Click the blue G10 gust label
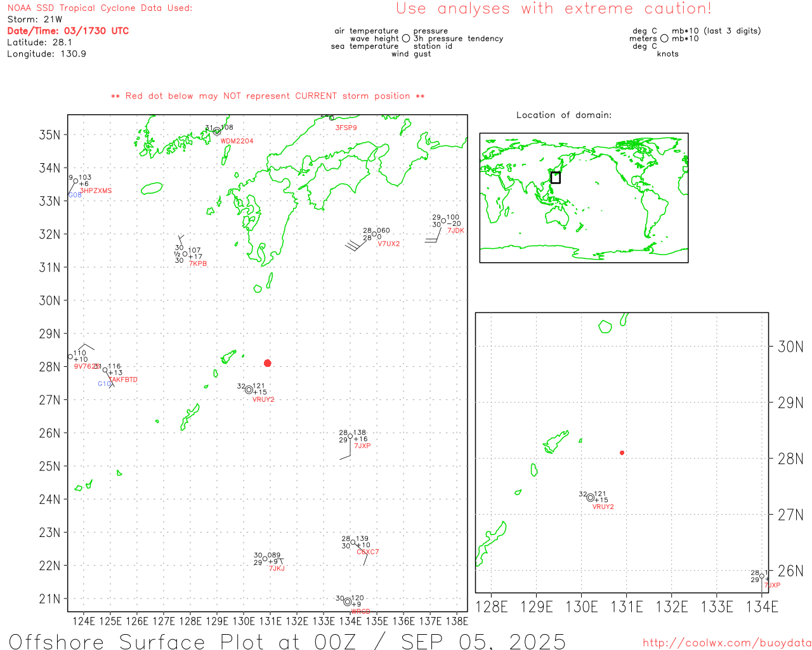This screenshot has width=812, height=650. [104, 384]
